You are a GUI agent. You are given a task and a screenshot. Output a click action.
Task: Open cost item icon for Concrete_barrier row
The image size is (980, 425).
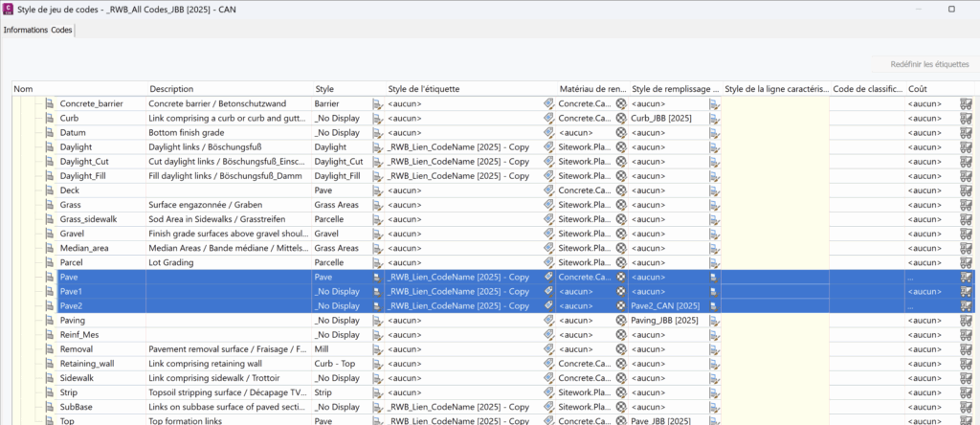967,103
